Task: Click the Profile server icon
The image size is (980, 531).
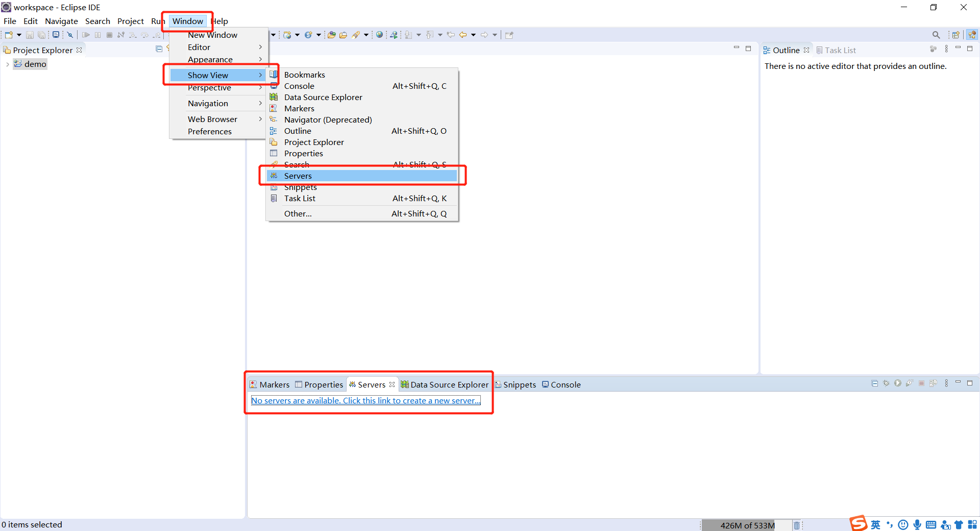Action: click(909, 383)
